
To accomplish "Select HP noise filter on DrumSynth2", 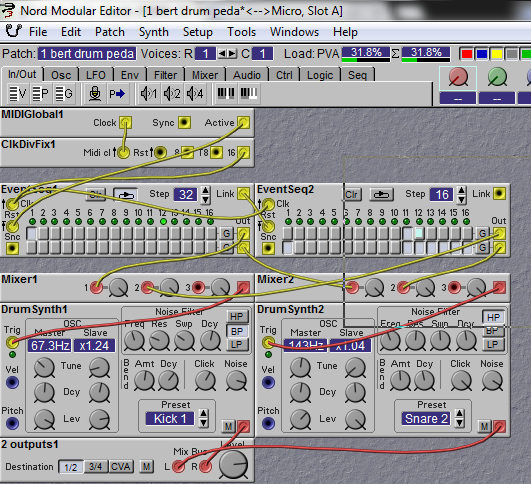I will click(x=493, y=317).
